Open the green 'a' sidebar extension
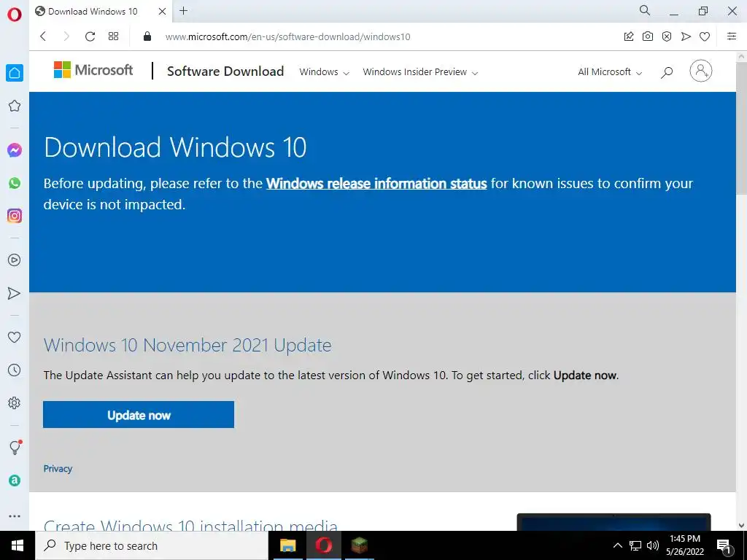 click(15, 481)
